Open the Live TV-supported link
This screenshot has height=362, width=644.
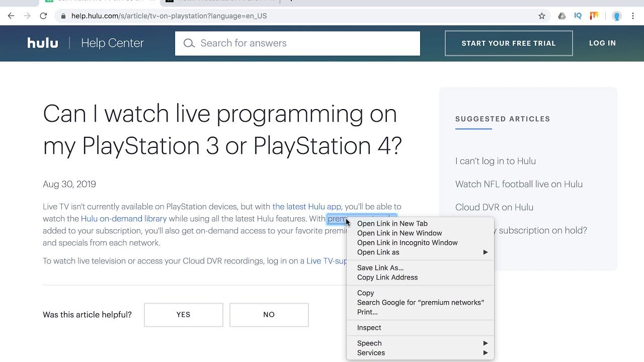point(327,261)
